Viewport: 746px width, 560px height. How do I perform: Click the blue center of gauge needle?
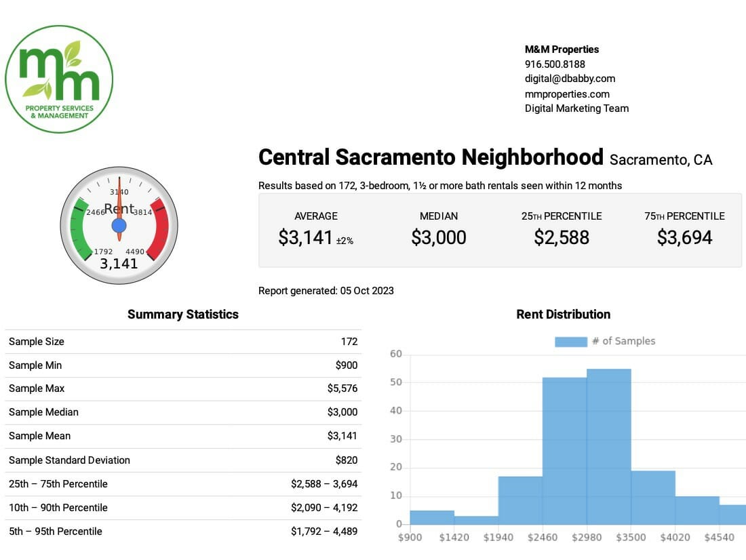click(119, 226)
